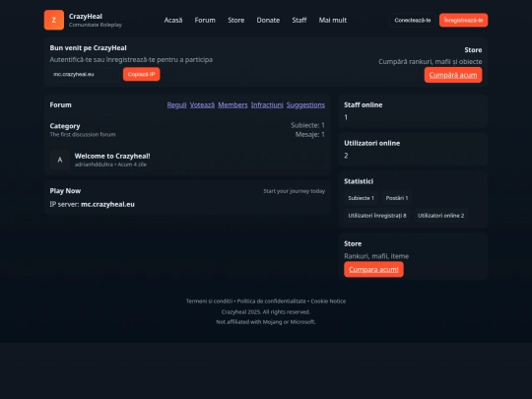Click the Start your journey today text

[295, 191]
